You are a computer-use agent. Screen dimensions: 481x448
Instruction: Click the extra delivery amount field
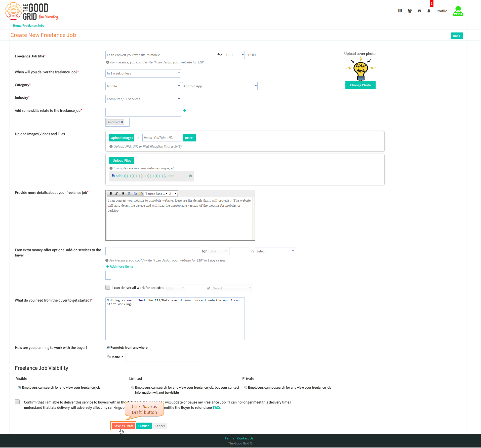coord(196,288)
